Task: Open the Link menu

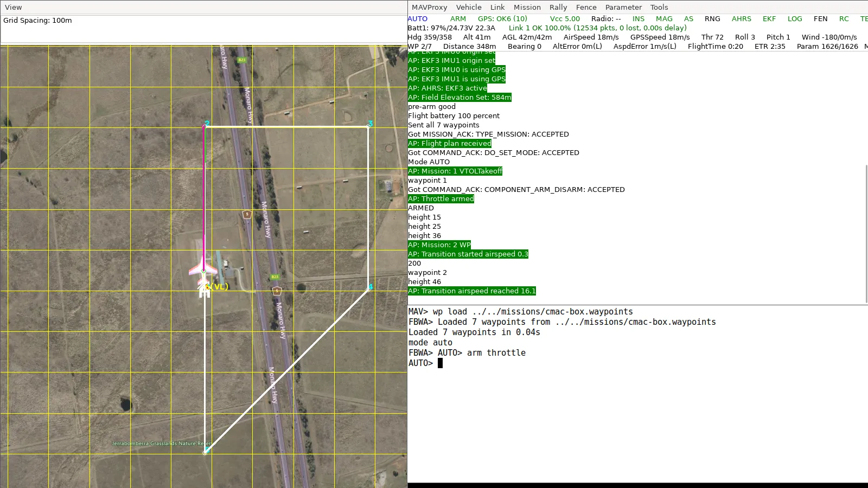Action: [497, 7]
